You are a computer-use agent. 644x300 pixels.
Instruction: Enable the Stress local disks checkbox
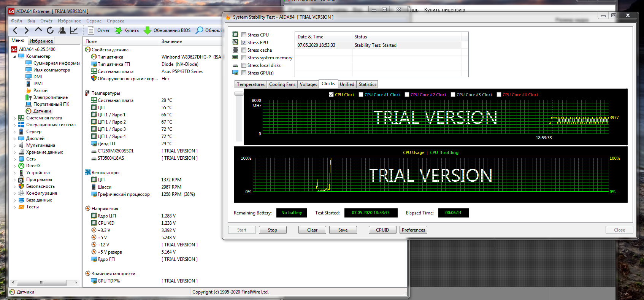[244, 65]
